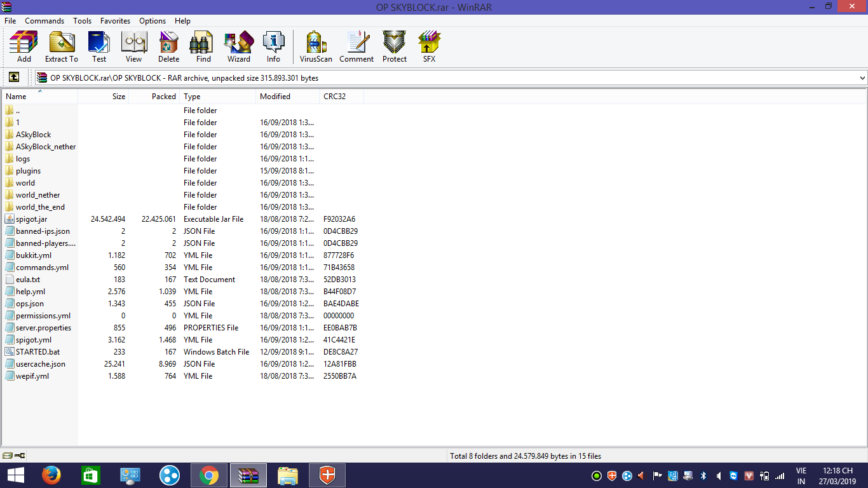This screenshot has height=488, width=868.
Task: Open File Explorer from the taskbar
Action: click(x=288, y=475)
